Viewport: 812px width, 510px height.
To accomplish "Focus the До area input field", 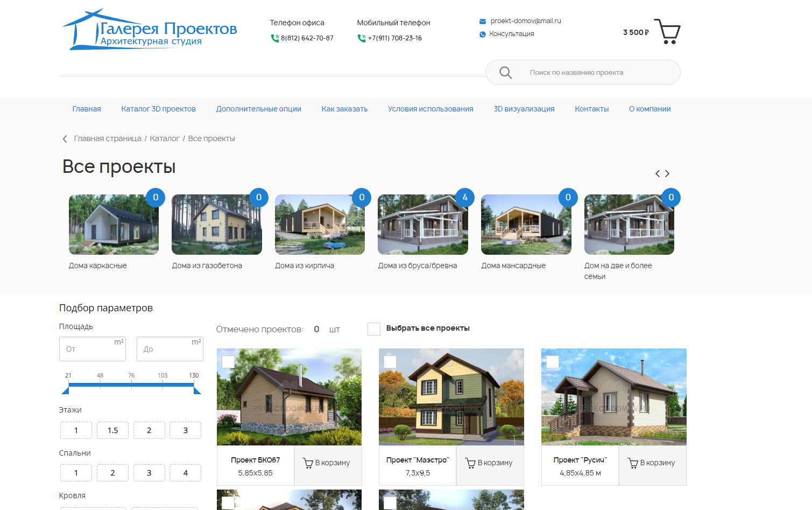I will pyautogui.click(x=170, y=349).
